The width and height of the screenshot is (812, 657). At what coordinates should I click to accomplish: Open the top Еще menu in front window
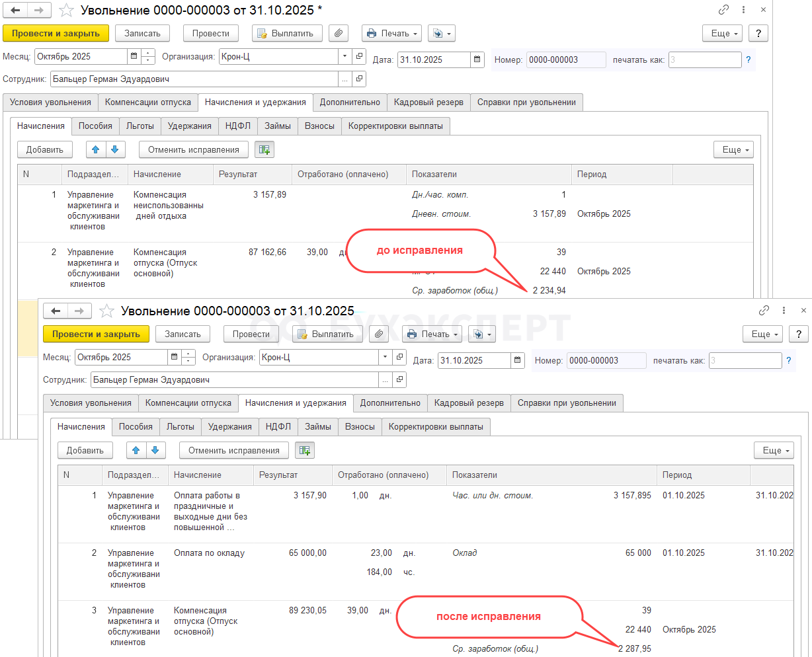762,334
